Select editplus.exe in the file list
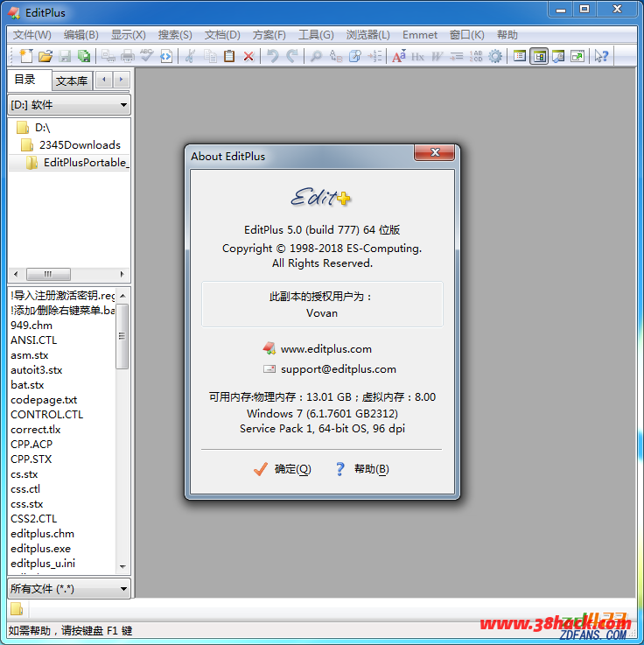Screen dimensions: 644x645 click(x=41, y=549)
